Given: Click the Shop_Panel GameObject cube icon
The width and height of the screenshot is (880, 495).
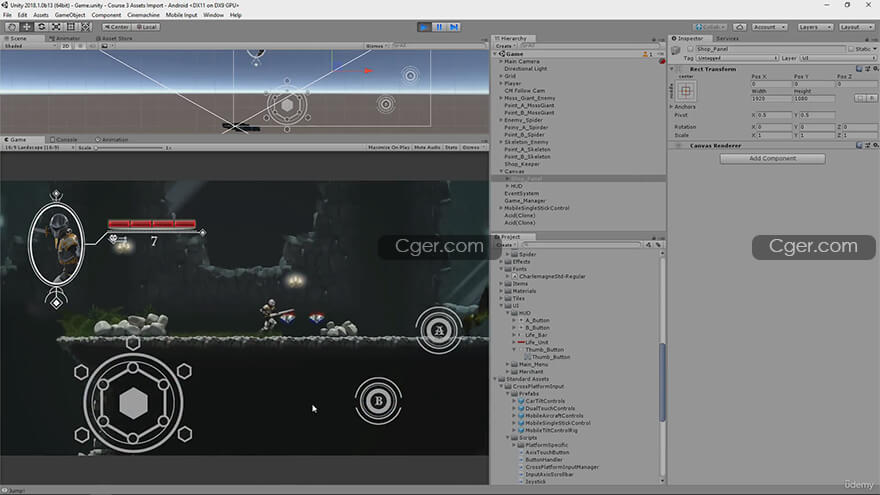Looking at the screenshot, I should pyautogui.click(x=676, y=51).
